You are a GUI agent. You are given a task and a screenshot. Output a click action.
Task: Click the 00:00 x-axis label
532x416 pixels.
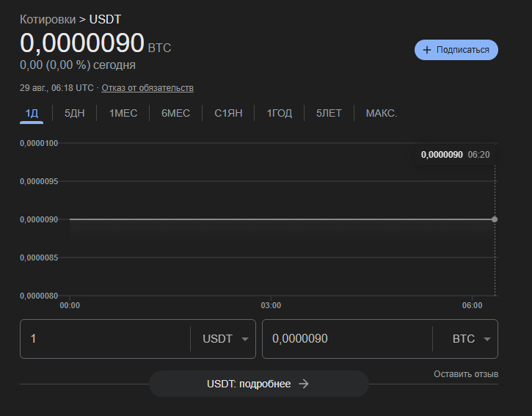pos(70,305)
